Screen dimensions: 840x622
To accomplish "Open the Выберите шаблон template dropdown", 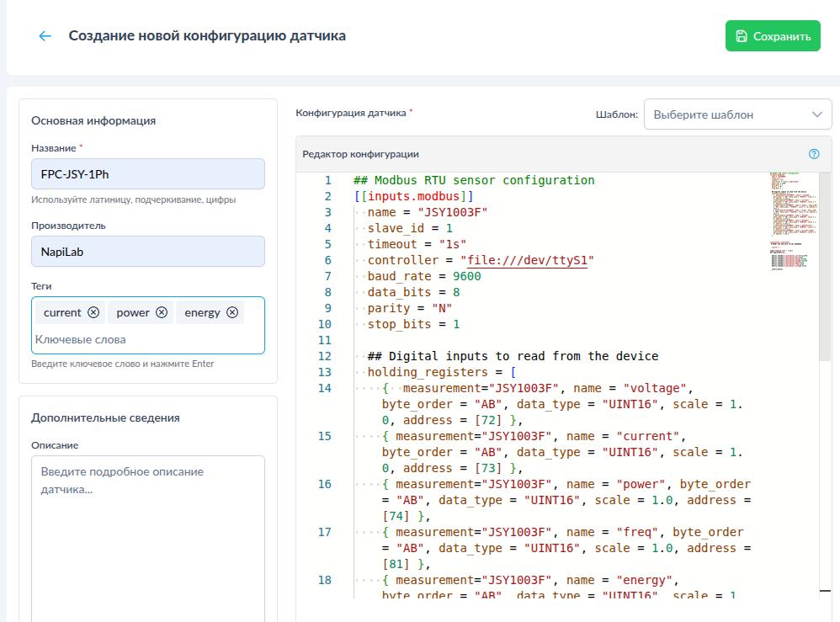I will pos(736,114).
